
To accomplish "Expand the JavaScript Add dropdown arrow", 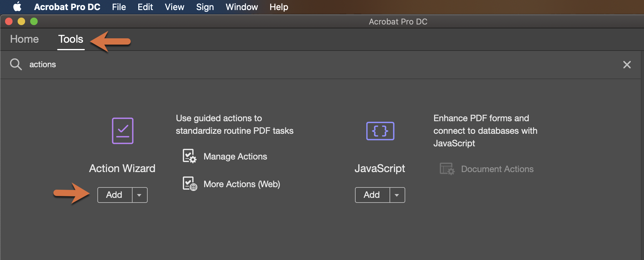I will 397,195.
